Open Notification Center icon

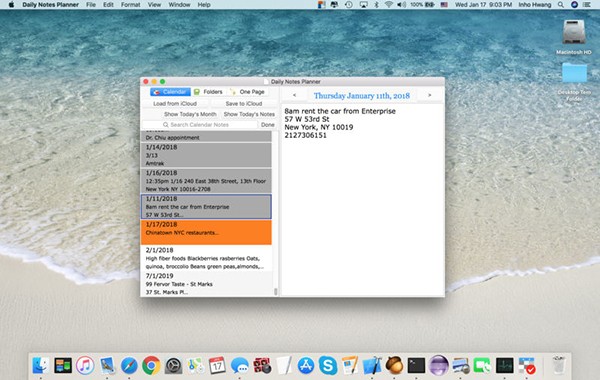(x=587, y=5)
